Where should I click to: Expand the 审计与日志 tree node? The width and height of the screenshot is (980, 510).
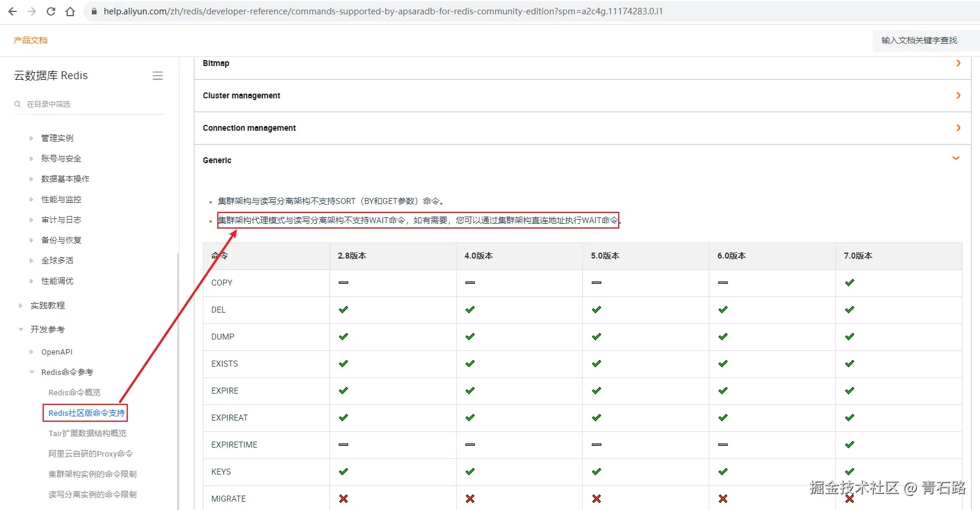31,220
